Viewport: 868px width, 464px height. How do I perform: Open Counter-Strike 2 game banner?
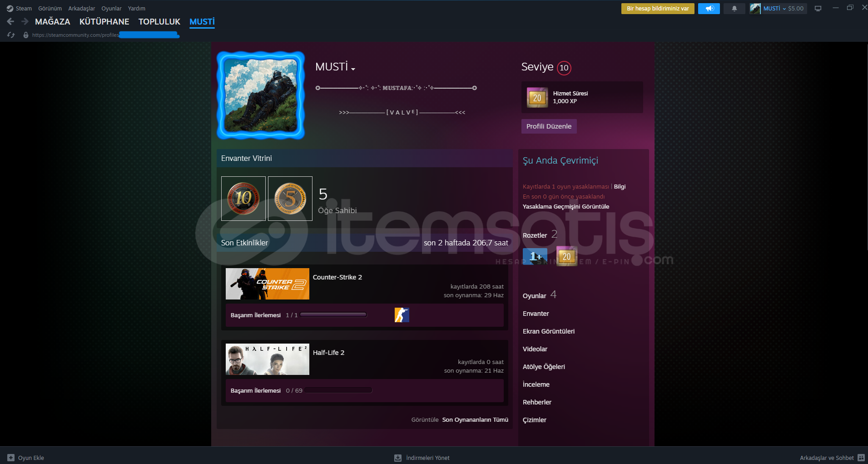268,284
